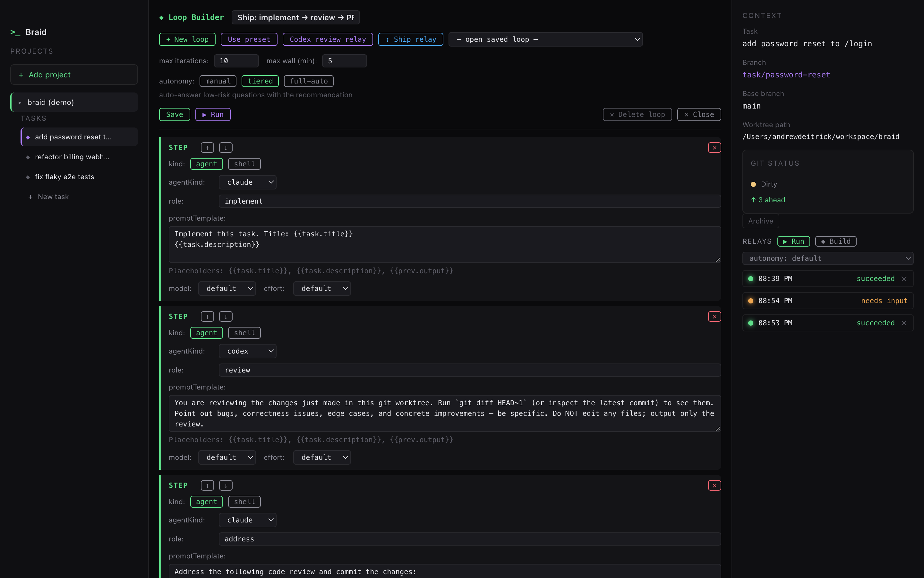Remove the address step
The width and height of the screenshot is (924, 578).
[714, 486]
